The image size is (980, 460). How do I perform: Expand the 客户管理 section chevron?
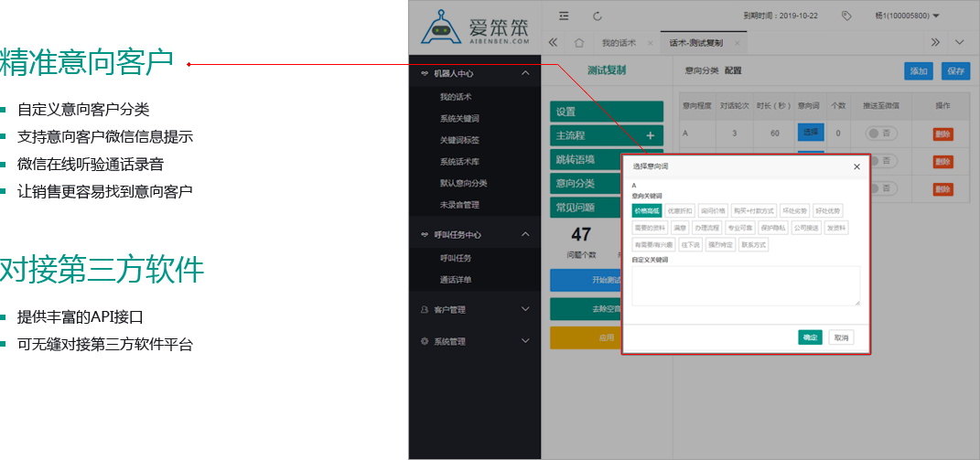coord(525,309)
